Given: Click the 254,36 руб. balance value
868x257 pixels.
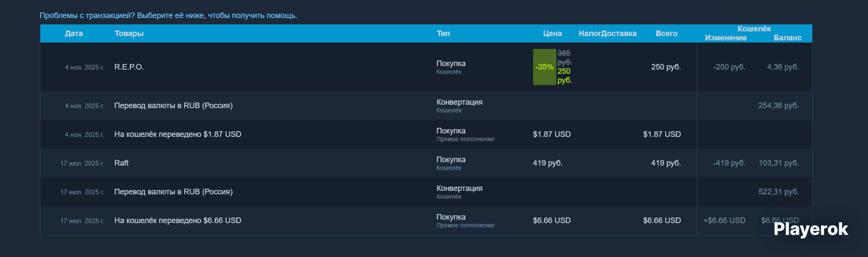Looking at the screenshot, I should (778, 106).
